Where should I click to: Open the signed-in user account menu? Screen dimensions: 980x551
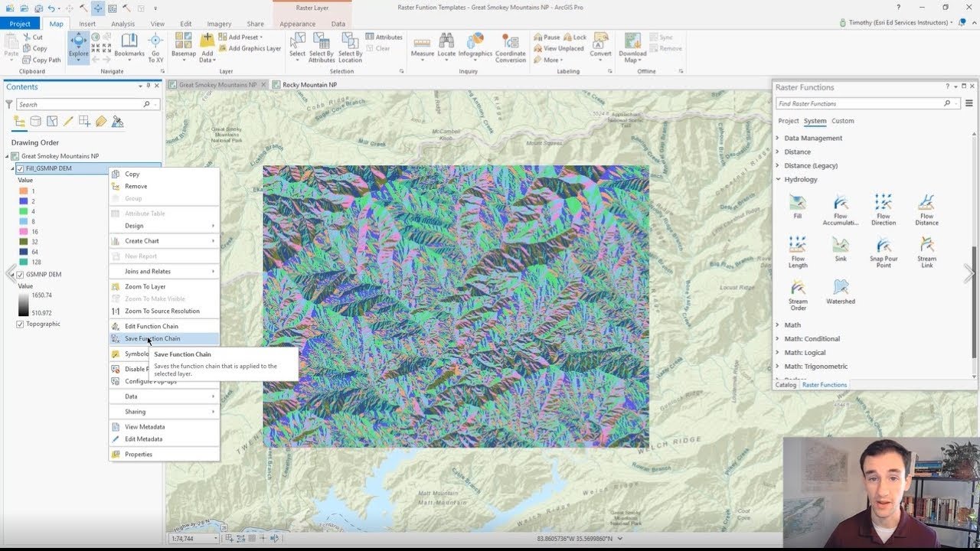pos(897,23)
